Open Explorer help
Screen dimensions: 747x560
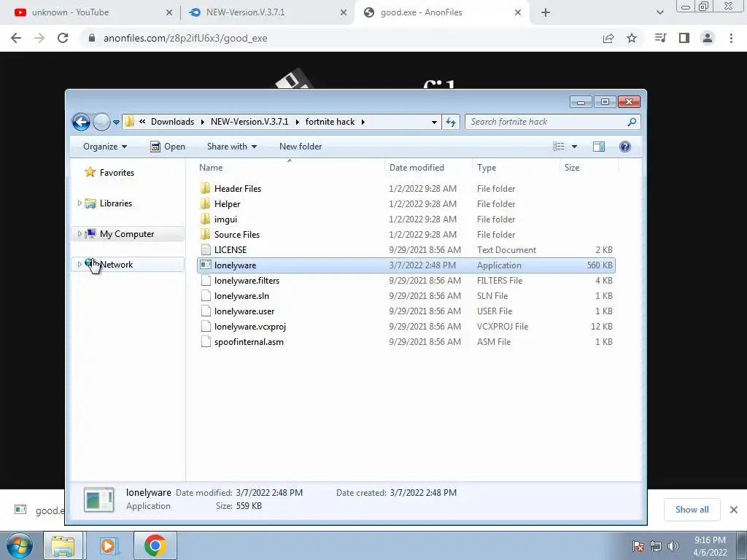(625, 147)
